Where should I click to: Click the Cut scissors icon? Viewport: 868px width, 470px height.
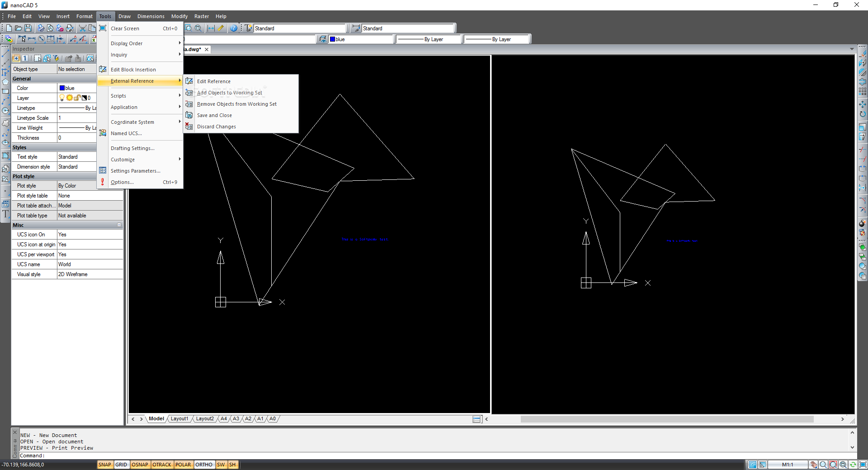pos(83,28)
